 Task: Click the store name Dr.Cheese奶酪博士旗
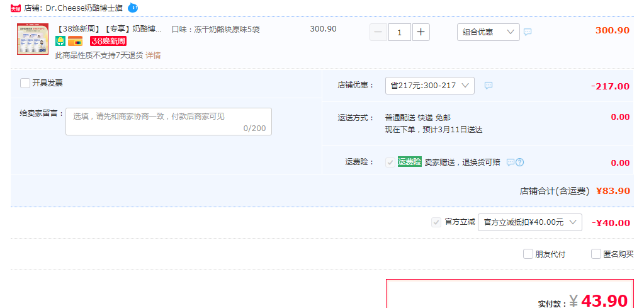pyautogui.click(x=83, y=8)
